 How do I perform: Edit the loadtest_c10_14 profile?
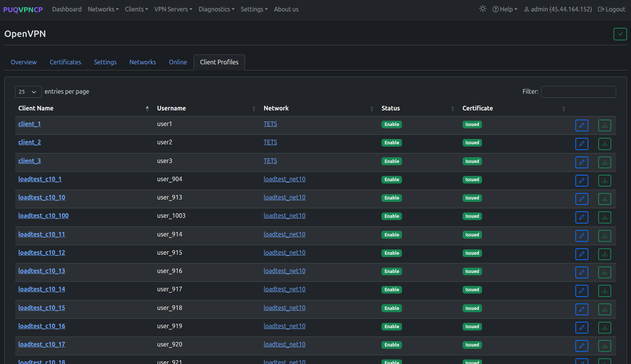coord(582,291)
